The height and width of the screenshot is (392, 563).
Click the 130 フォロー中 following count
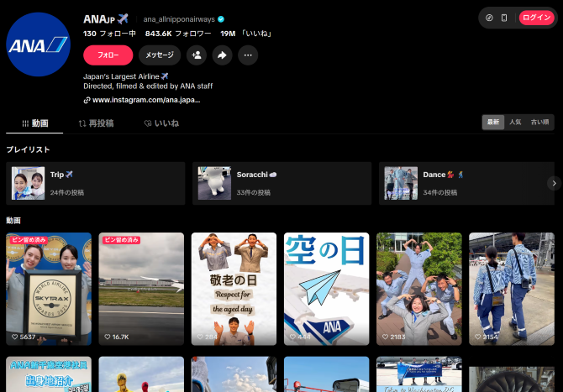click(x=109, y=34)
